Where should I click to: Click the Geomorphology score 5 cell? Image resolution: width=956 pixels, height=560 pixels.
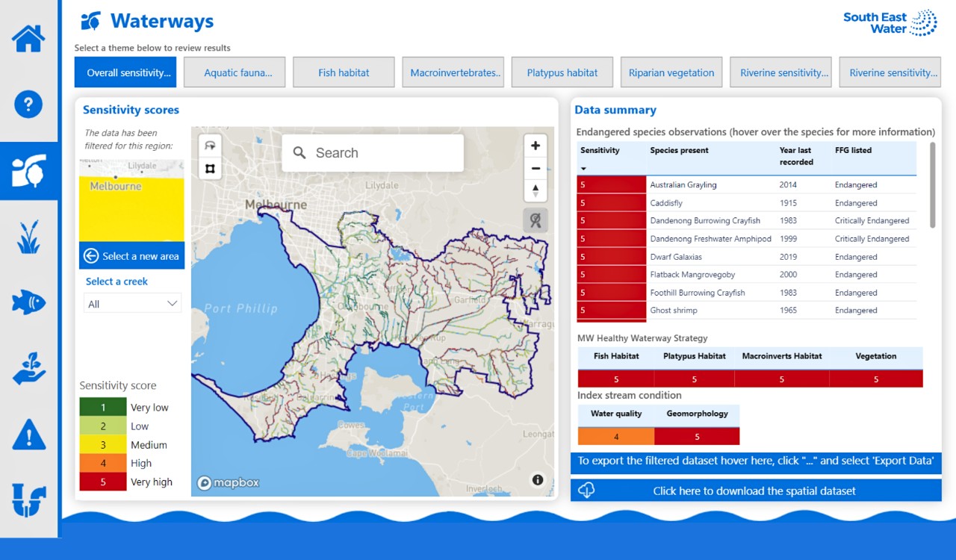697,437
